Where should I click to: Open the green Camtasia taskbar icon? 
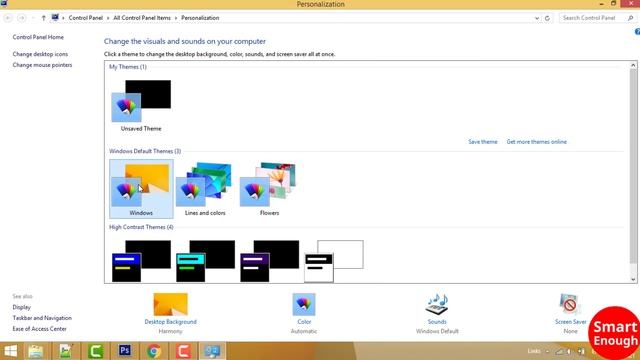(95, 351)
